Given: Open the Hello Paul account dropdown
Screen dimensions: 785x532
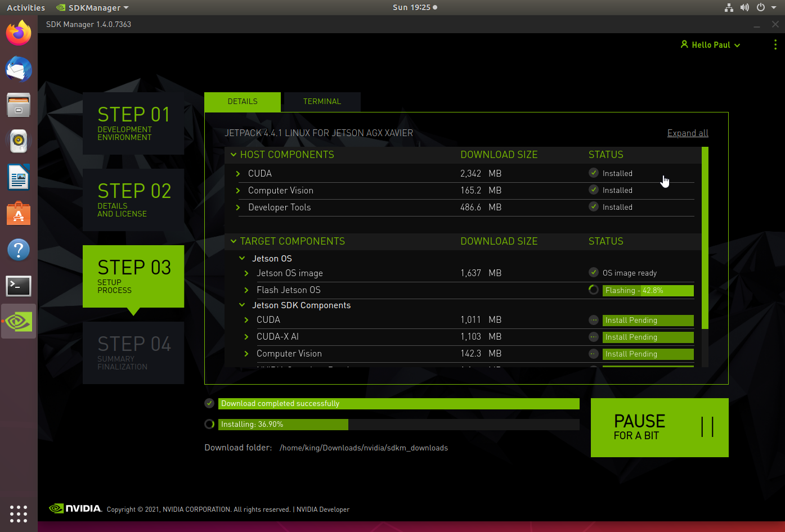Looking at the screenshot, I should coord(710,45).
